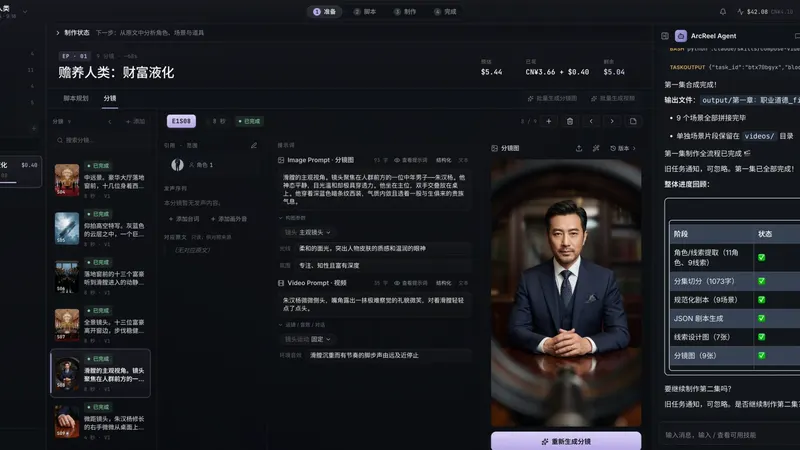Select the 分镜 tab
This screenshot has width=800, height=450.
(110, 98)
